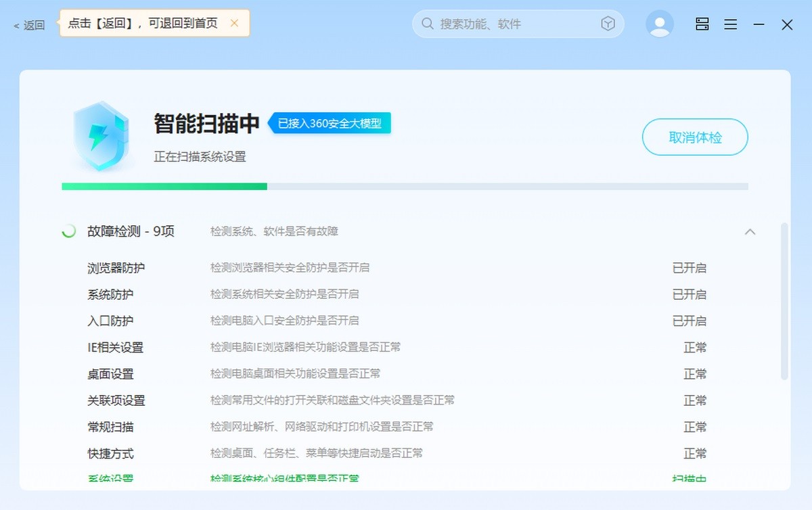
Task: Select the 浏览器防护 row
Action: coord(397,268)
